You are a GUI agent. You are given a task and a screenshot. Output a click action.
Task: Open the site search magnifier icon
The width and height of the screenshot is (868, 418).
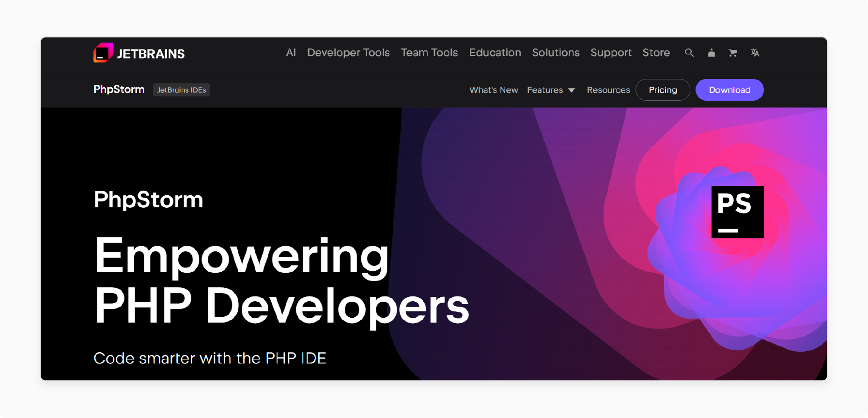click(x=689, y=53)
